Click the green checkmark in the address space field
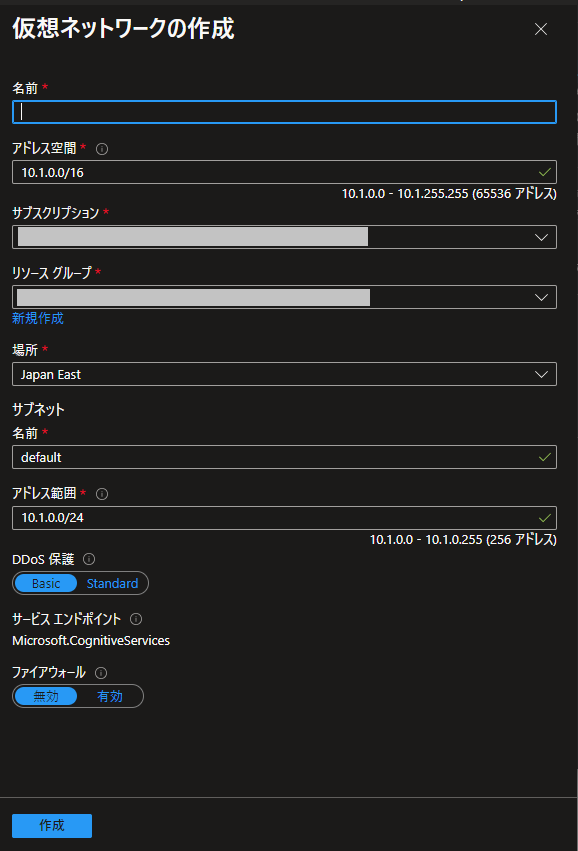 point(545,171)
